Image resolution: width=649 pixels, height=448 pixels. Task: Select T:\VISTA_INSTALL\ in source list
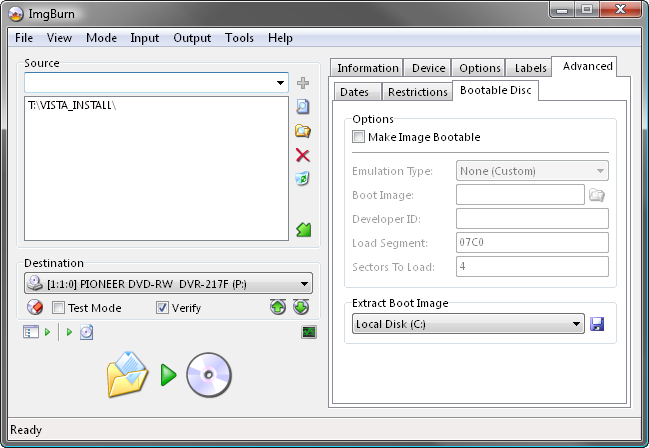pos(74,106)
